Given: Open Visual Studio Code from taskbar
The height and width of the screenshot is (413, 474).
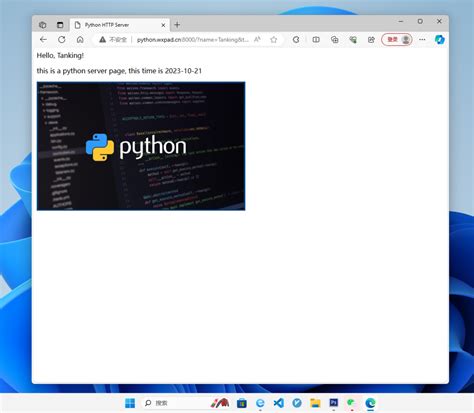Looking at the screenshot, I should [279, 403].
